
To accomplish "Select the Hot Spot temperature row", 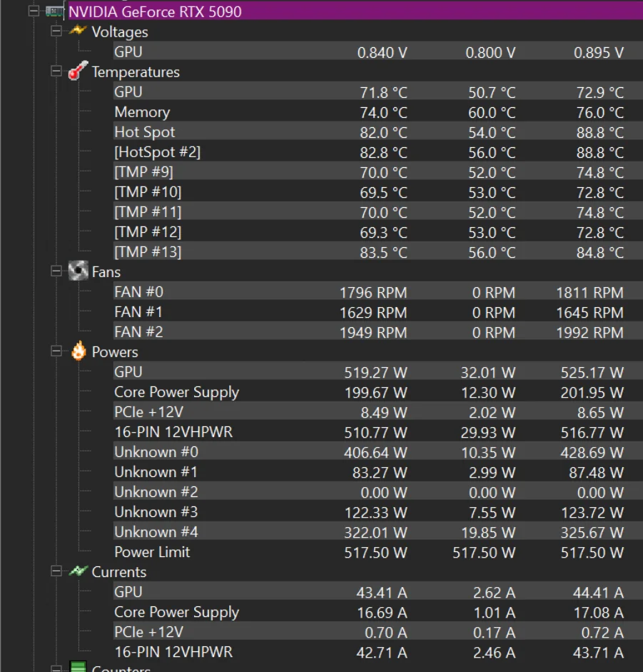I will pyautogui.click(x=378, y=131).
